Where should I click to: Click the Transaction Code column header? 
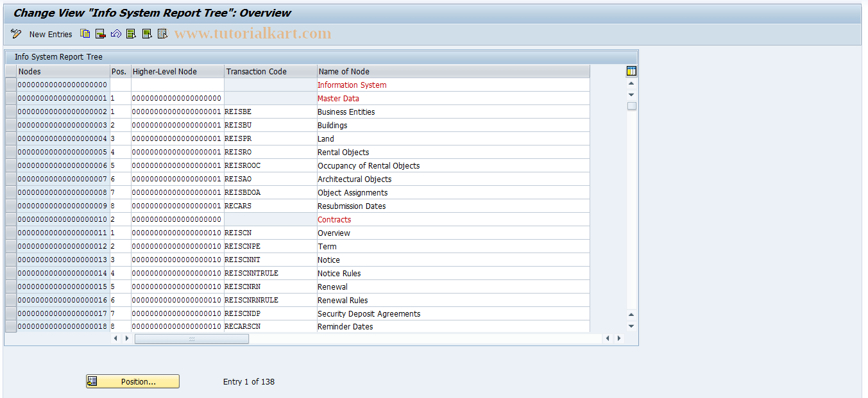pos(269,71)
